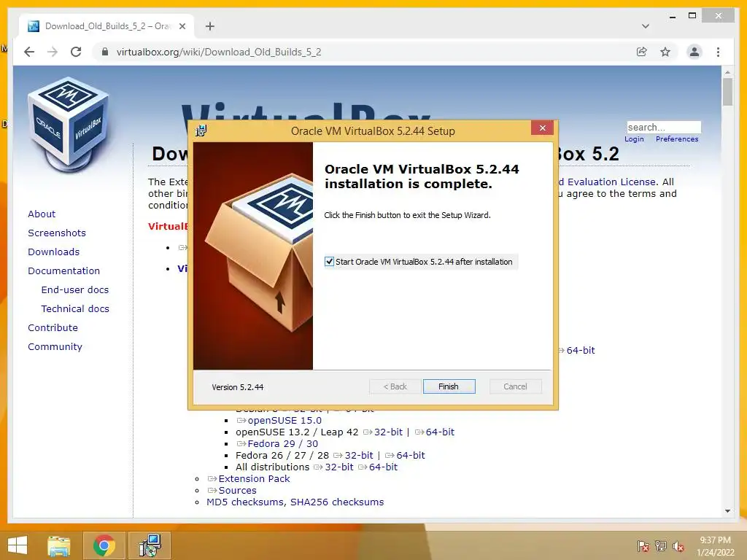This screenshot has width=747, height=560.
Task: Click the network tray icon
Action: 661,546
